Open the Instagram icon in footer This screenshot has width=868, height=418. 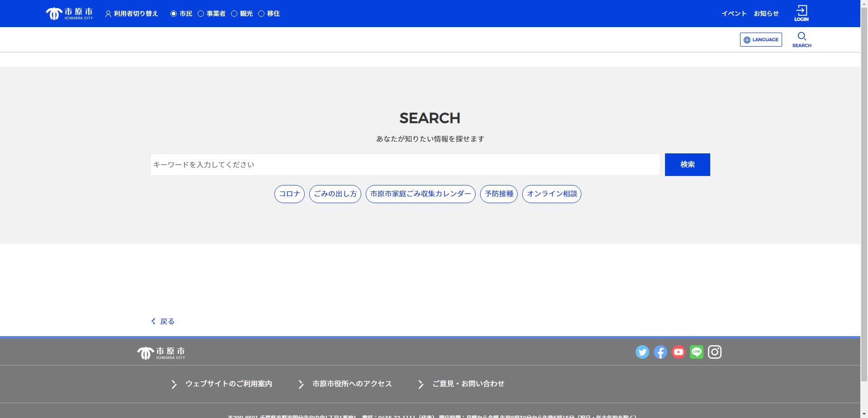click(715, 352)
